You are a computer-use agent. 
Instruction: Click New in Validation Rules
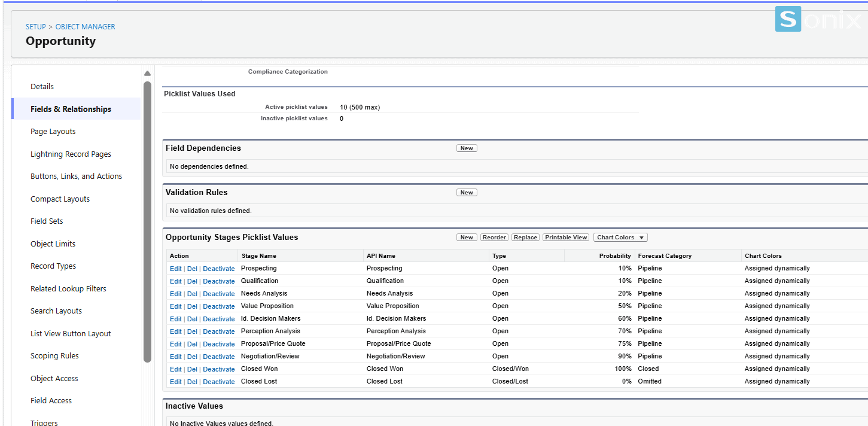point(467,193)
